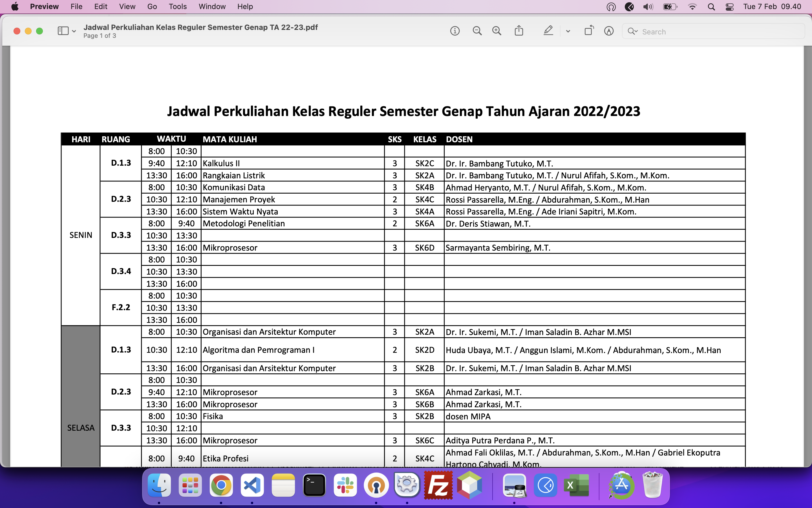Open Control Center
The height and width of the screenshot is (508, 812).
729,7
